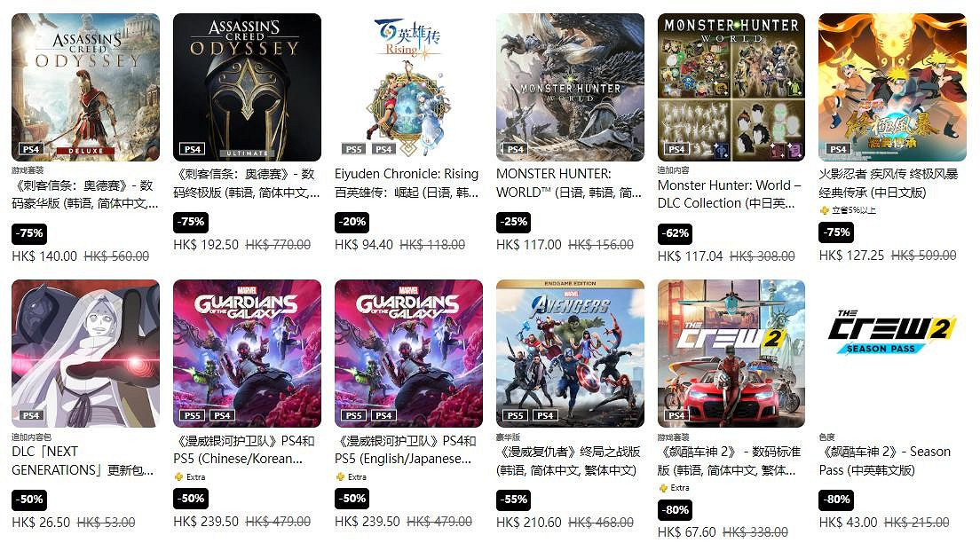
Task: Open Next Generations DLC cover image
Action: 85,354
